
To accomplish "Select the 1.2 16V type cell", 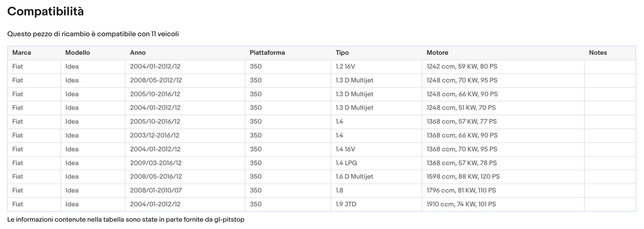I will coord(345,66).
